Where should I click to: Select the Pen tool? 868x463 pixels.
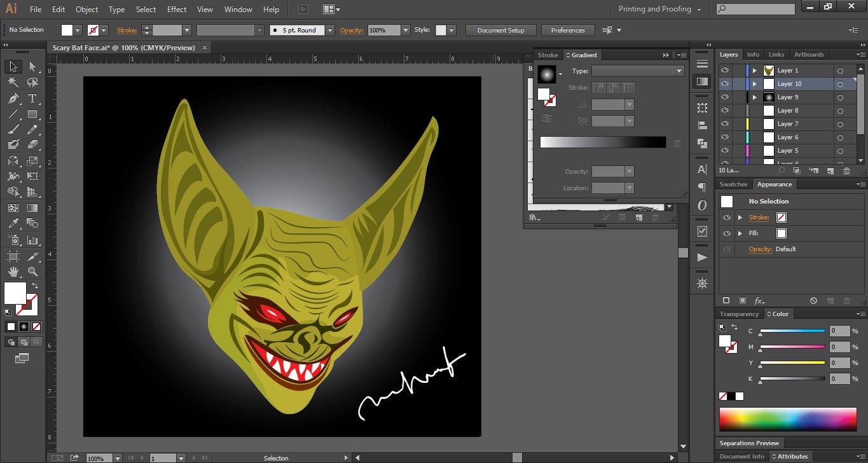click(13, 99)
